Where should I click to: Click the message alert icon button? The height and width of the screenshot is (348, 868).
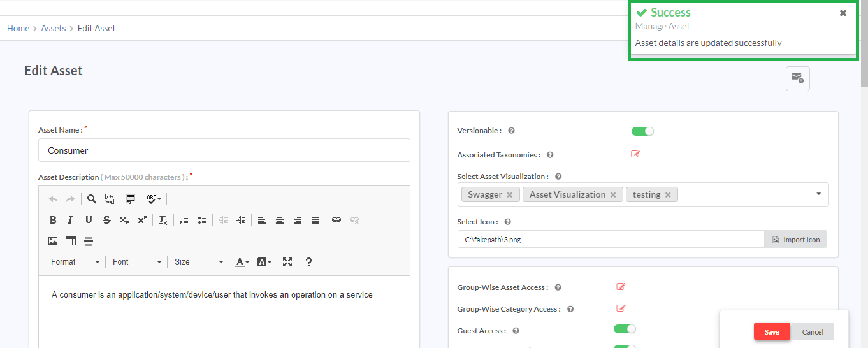[x=797, y=78]
